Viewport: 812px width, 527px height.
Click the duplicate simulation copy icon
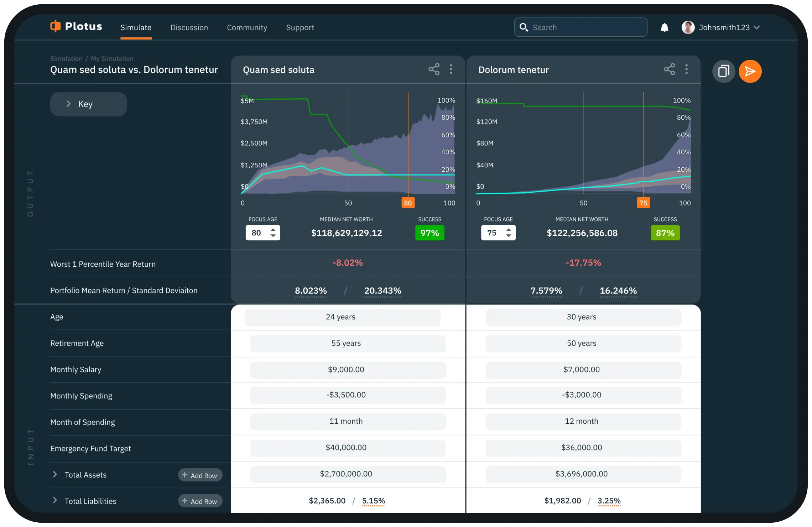723,71
